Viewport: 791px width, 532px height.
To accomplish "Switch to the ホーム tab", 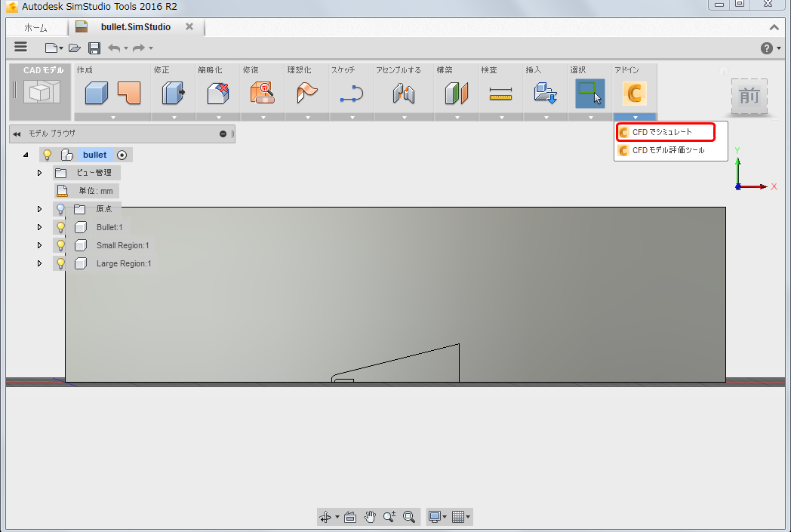I will point(35,27).
